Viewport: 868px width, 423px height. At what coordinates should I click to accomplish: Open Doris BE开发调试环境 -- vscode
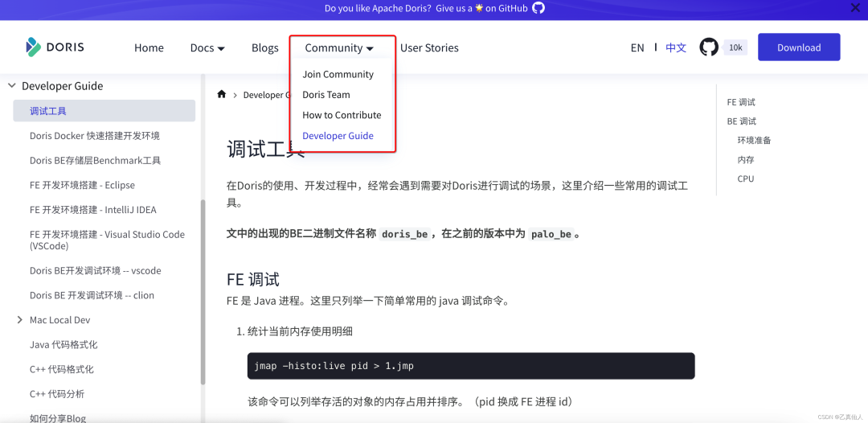point(95,271)
